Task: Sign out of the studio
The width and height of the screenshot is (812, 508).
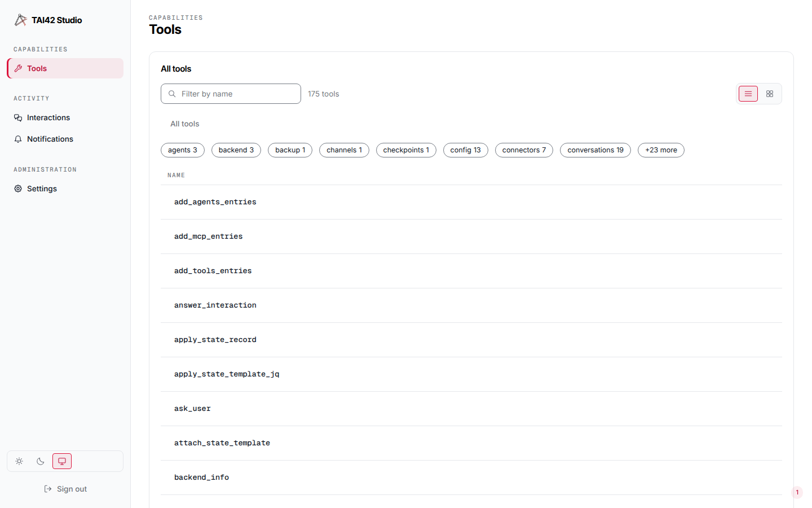Action: tap(65, 489)
